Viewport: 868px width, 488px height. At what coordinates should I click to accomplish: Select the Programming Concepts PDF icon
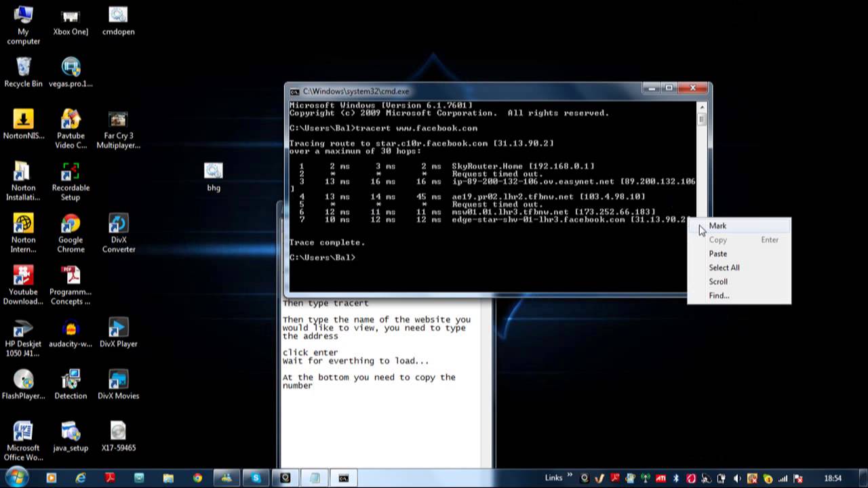coord(71,286)
